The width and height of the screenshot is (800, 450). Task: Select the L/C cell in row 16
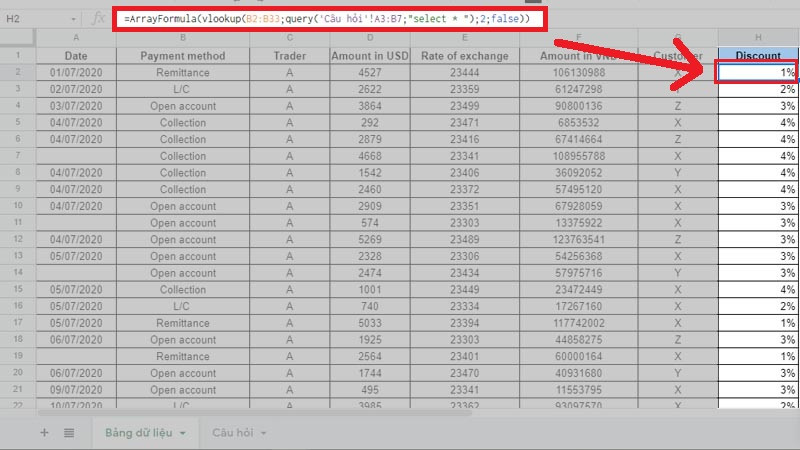[x=183, y=306]
